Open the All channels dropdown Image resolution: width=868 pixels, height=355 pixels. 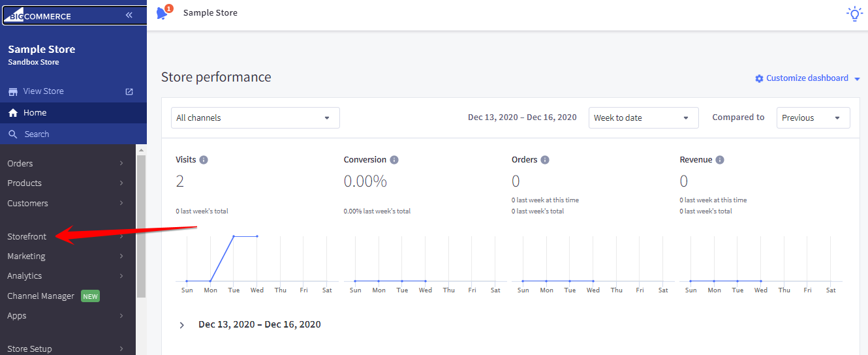point(255,118)
